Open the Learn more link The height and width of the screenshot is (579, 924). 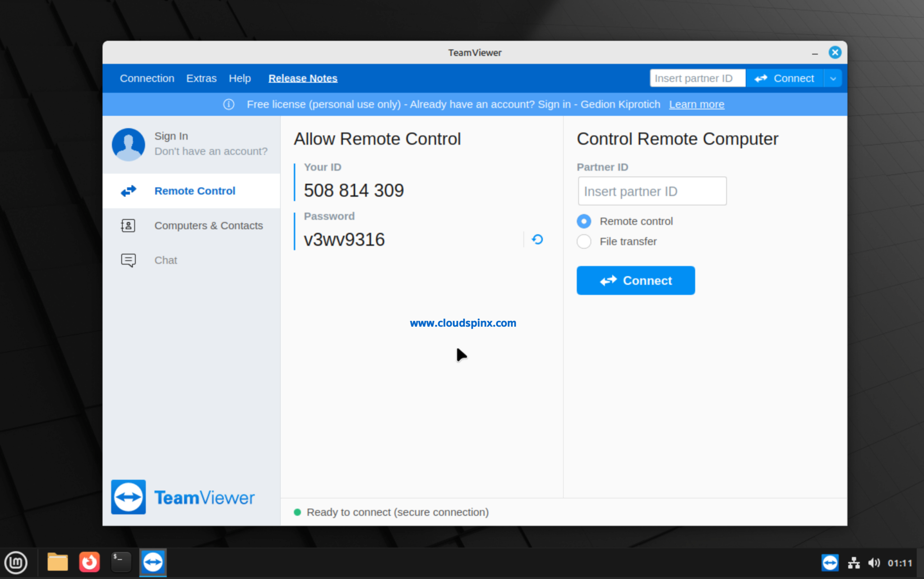point(696,104)
